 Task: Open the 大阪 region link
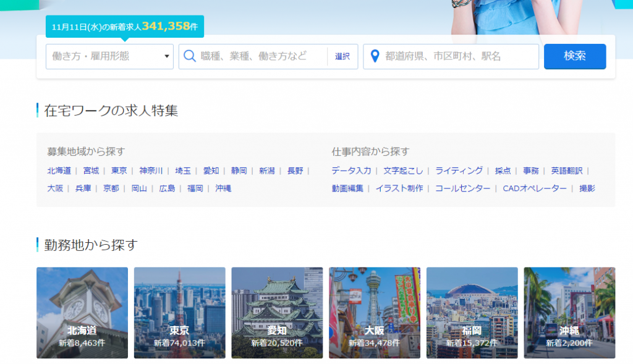click(55, 188)
